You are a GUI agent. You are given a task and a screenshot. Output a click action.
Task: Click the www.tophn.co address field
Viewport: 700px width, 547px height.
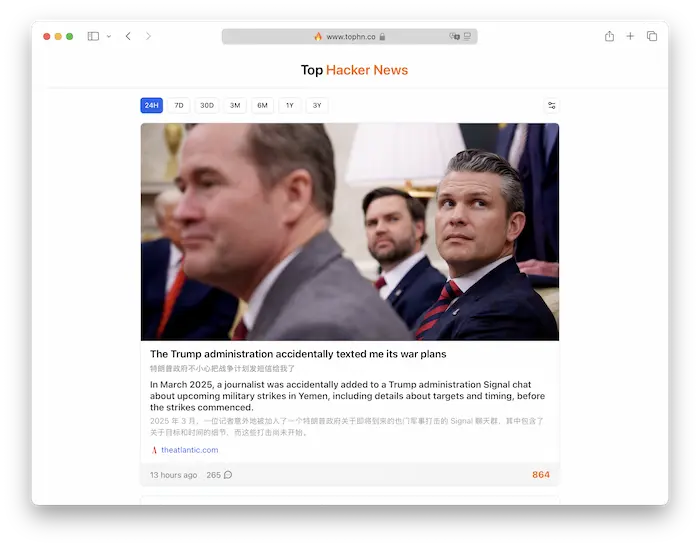pyautogui.click(x=350, y=37)
